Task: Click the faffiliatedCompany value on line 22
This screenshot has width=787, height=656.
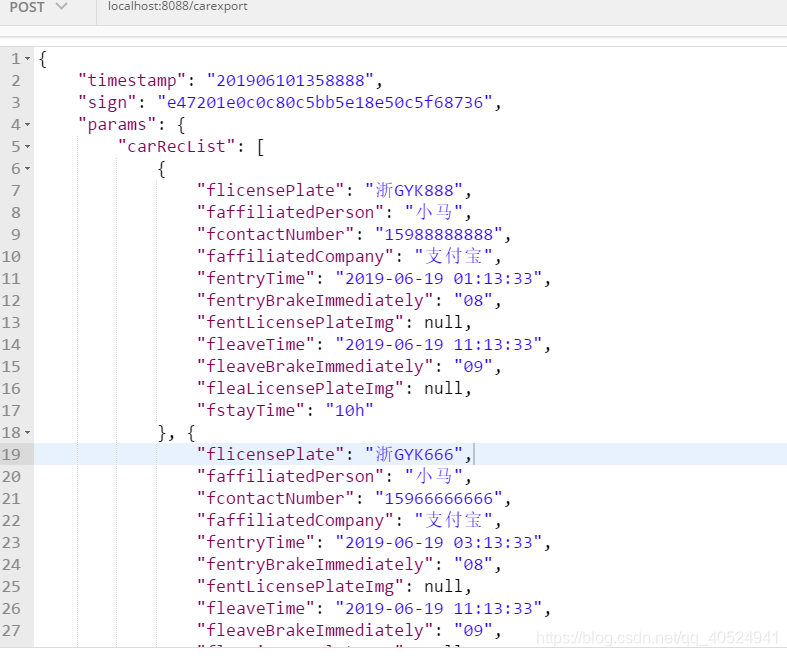Action: click(x=454, y=520)
